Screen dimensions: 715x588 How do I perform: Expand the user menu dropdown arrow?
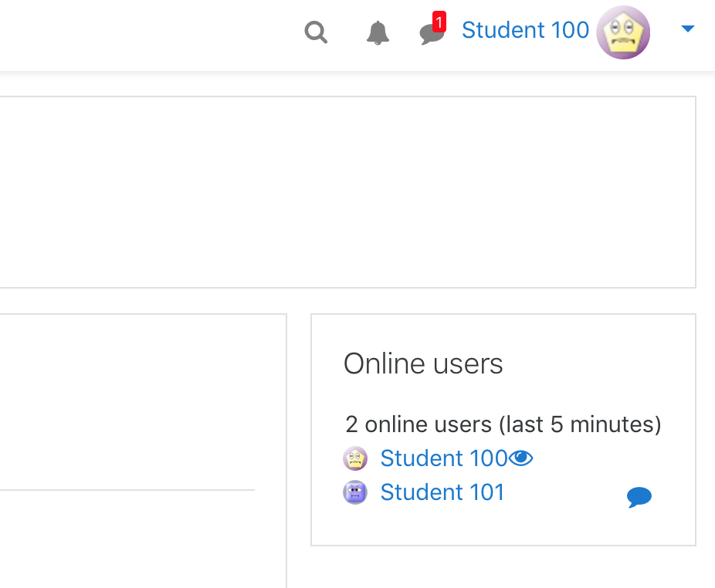click(x=687, y=29)
